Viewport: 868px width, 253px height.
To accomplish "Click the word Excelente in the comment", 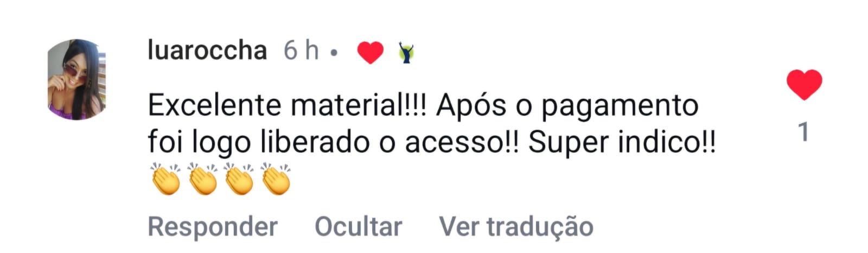I will click(215, 105).
